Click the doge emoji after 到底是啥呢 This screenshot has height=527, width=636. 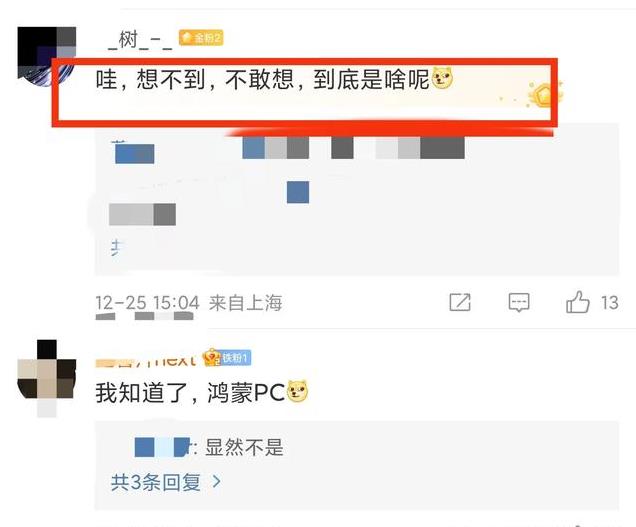442,78
